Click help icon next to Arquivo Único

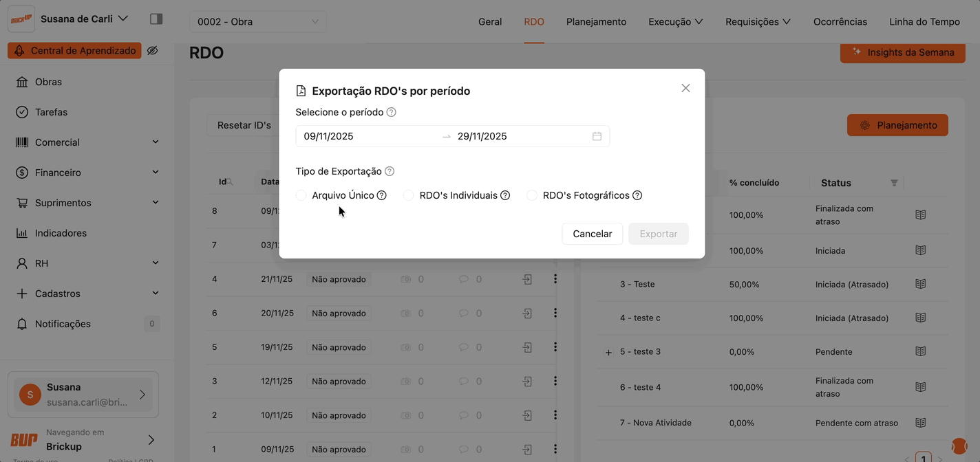click(x=382, y=195)
